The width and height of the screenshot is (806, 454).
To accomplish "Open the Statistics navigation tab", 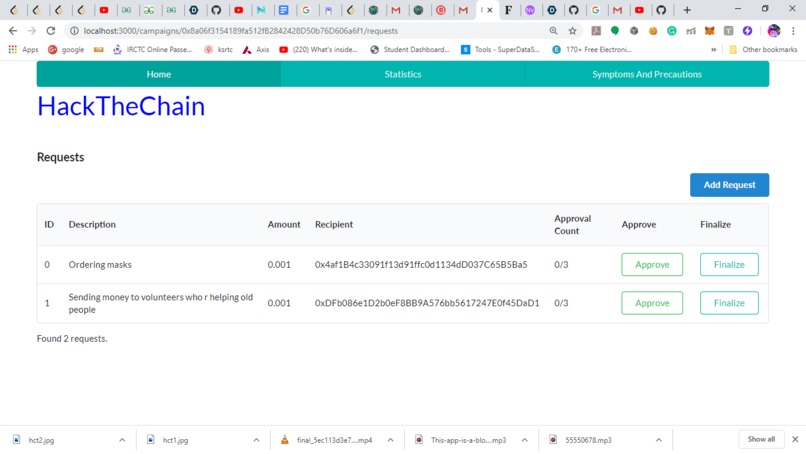I will click(x=402, y=74).
